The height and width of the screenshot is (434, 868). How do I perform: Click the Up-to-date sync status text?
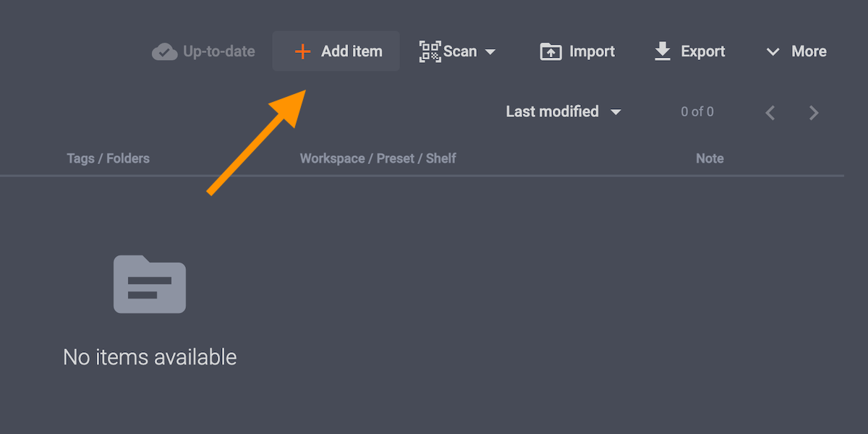(x=218, y=51)
